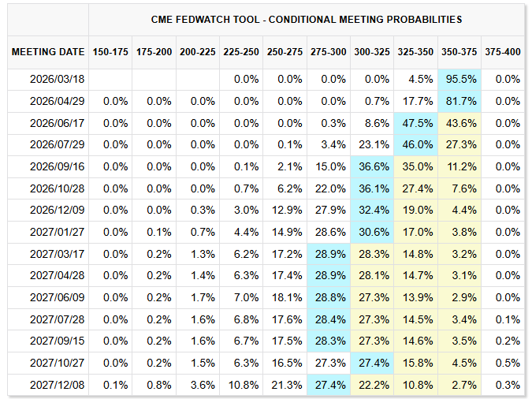This screenshot has width=532, height=399.
Task: Select the 2026/03/18 meeting date
Action: pos(58,80)
